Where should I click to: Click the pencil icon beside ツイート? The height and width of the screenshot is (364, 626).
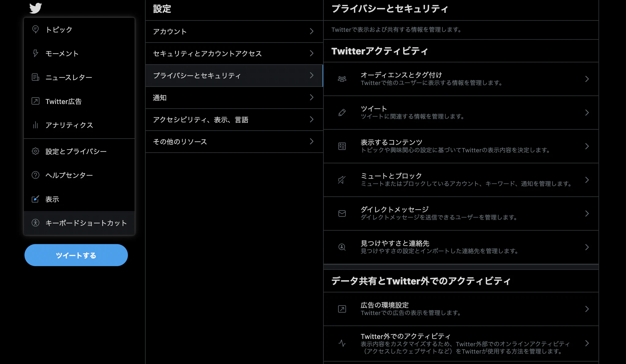coord(342,113)
